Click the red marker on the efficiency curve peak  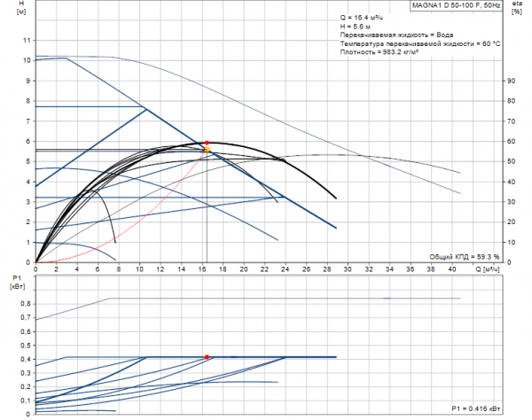[207, 143]
